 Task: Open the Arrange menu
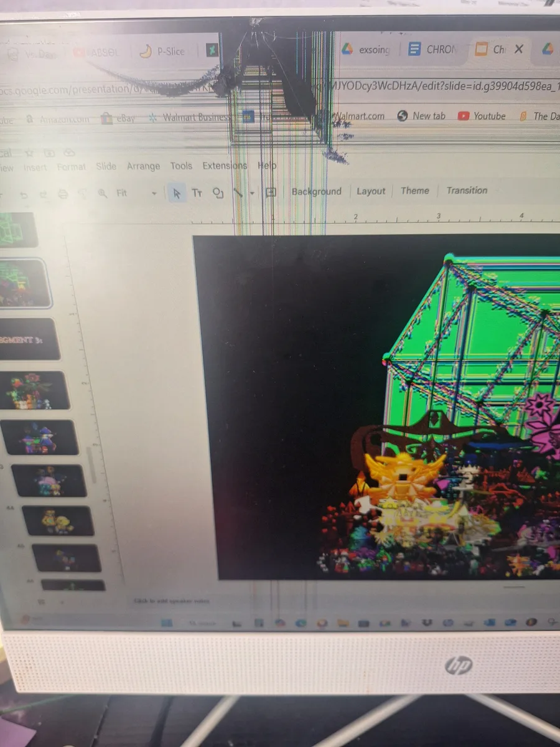click(x=143, y=166)
